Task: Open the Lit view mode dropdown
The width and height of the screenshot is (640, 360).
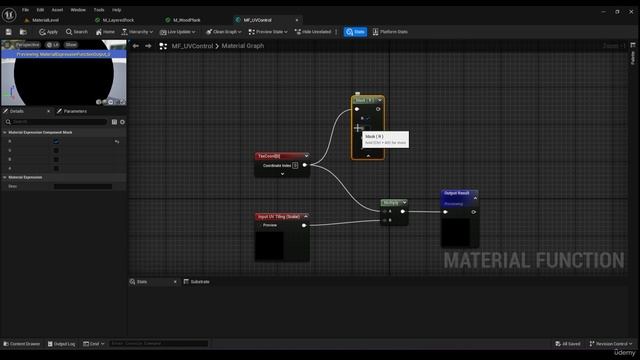Action: (53, 44)
